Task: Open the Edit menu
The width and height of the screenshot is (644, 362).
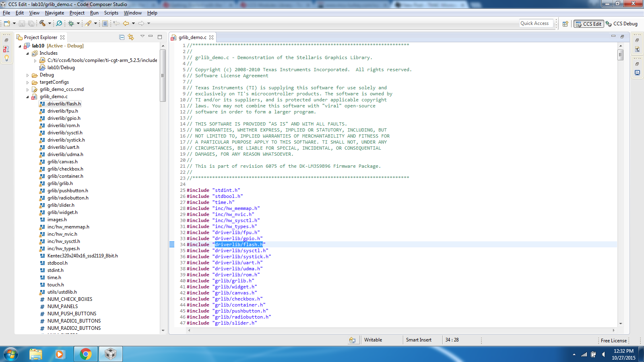Action: click(20, 13)
